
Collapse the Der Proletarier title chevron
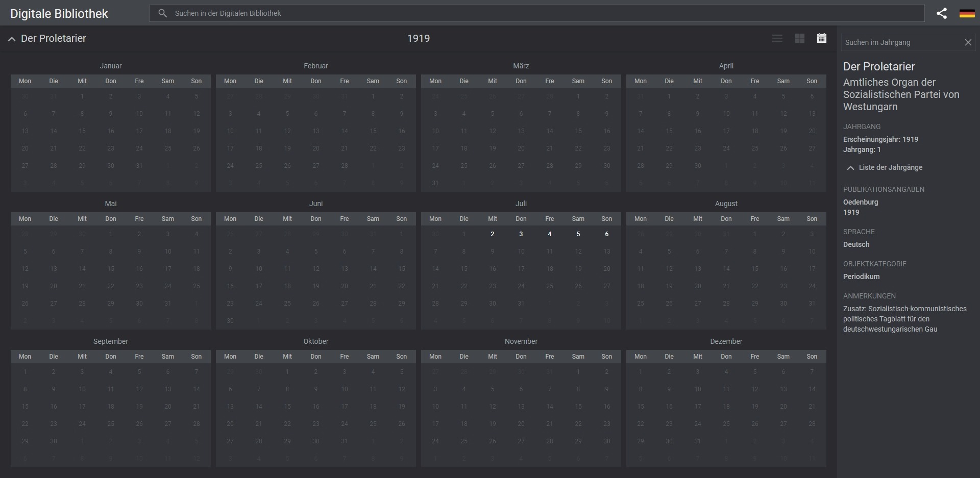[12, 39]
